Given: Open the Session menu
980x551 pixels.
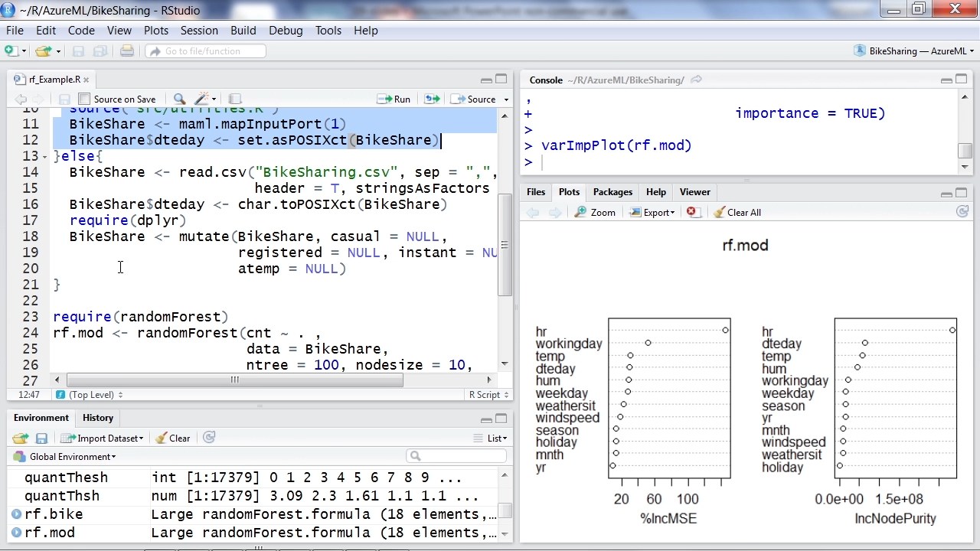Looking at the screenshot, I should [199, 31].
